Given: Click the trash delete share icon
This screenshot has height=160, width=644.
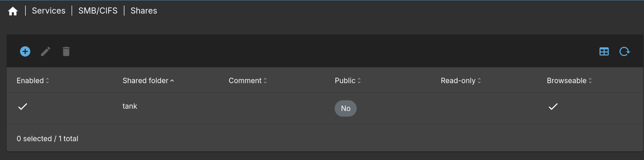Looking at the screenshot, I should (x=66, y=52).
